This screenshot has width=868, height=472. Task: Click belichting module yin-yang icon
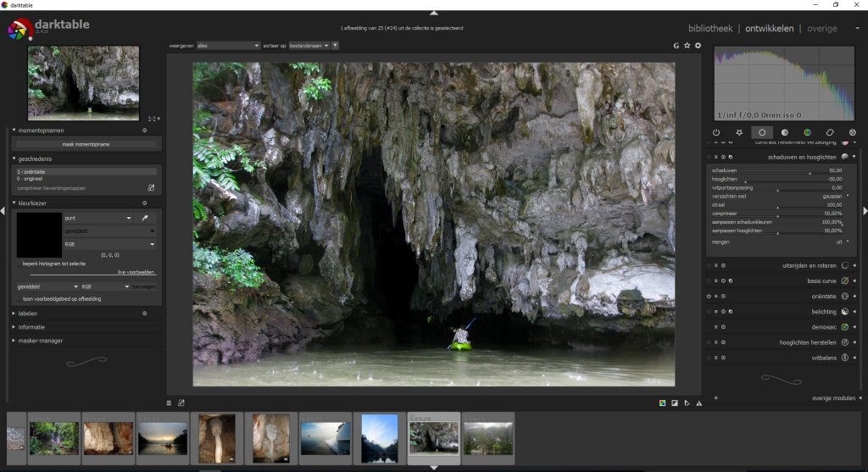point(845,312)
